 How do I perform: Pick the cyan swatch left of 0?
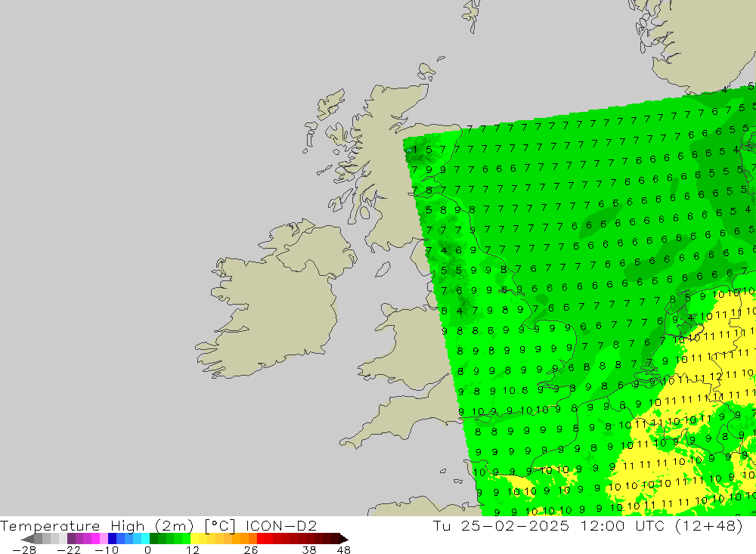click(145, 539)
